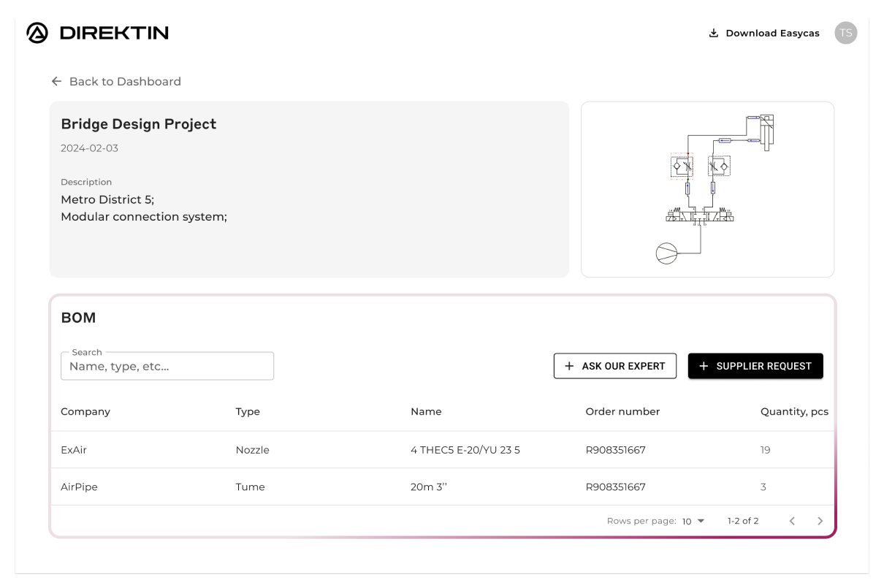Click the Nozzle type cell
This screenshot has height=588, width=884.
(x=252, y=450)
